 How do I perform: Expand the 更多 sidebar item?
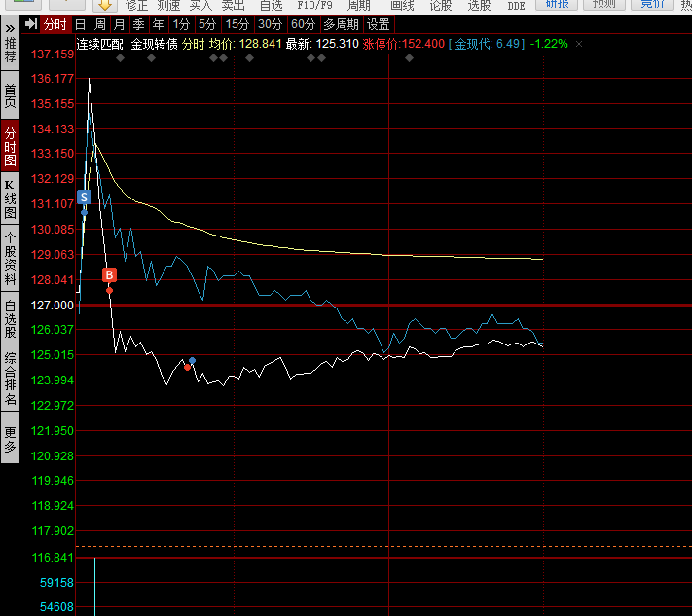[10, 440]
